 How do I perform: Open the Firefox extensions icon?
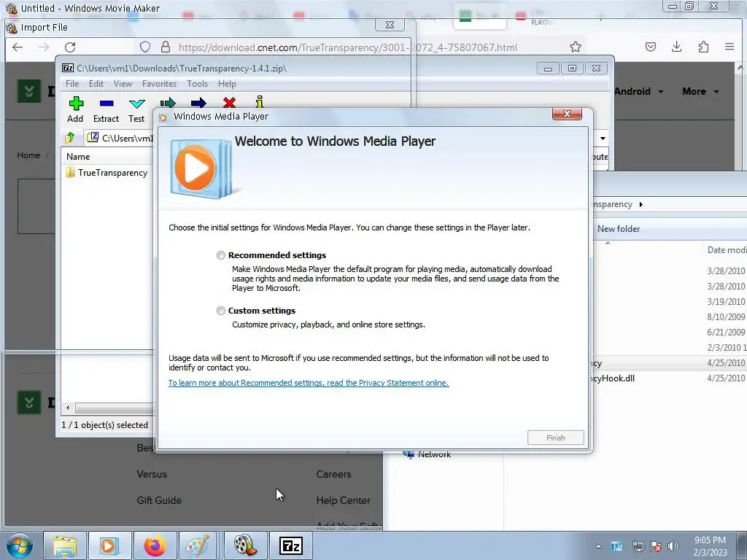pyautogui.click(x=703, y=47)
